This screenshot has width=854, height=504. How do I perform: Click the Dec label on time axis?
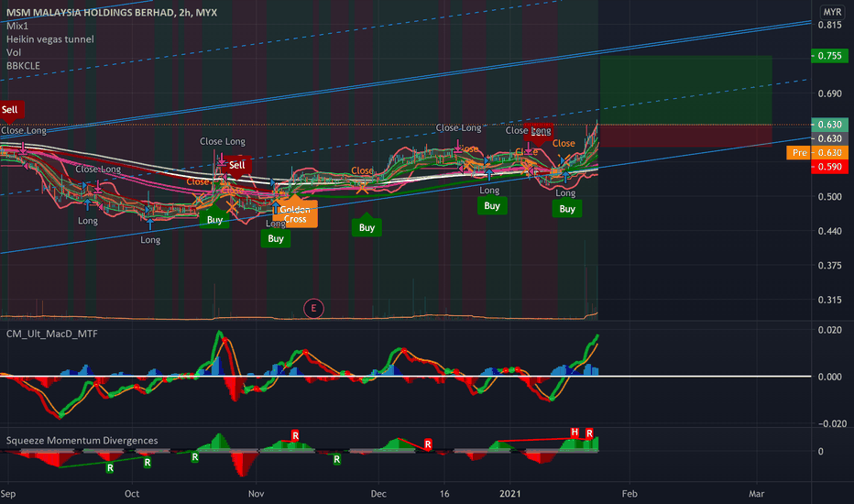[378, 494]
